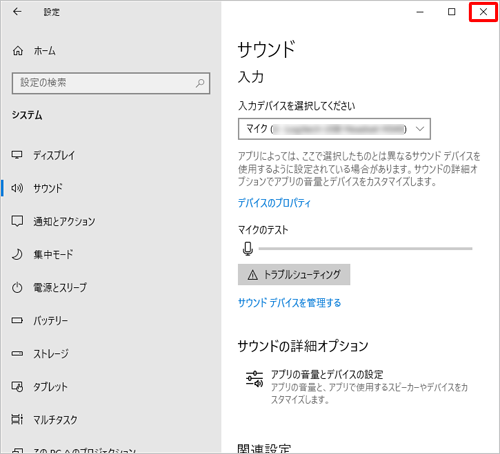Click the 電源とスリープ power icon
Screen dimensions: 500x454
(17, 287)
